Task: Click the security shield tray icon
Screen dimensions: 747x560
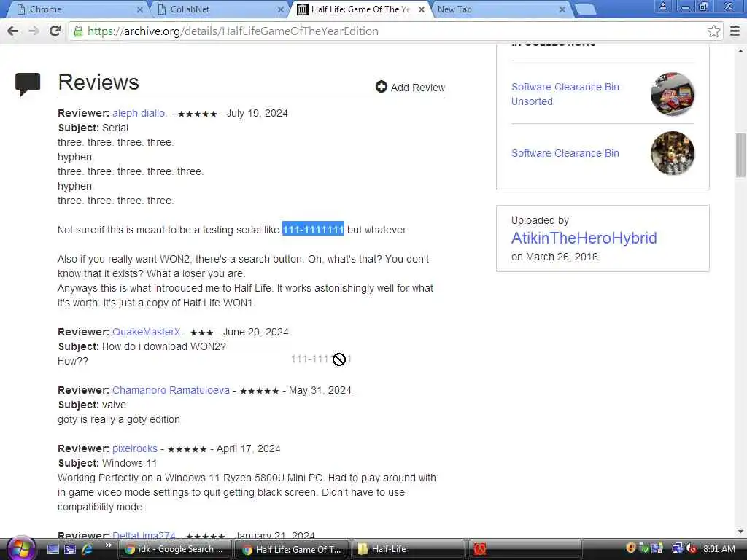Action: click(x=631, y=548)
